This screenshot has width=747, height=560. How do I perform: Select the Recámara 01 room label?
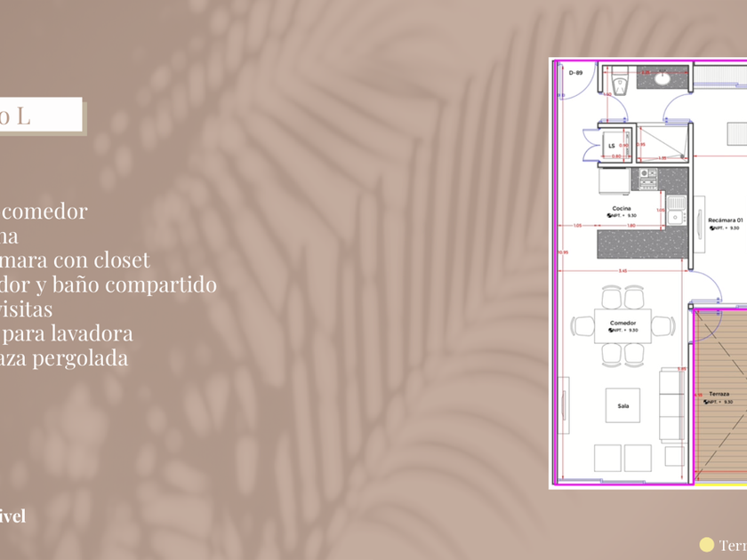pos(725,220)
